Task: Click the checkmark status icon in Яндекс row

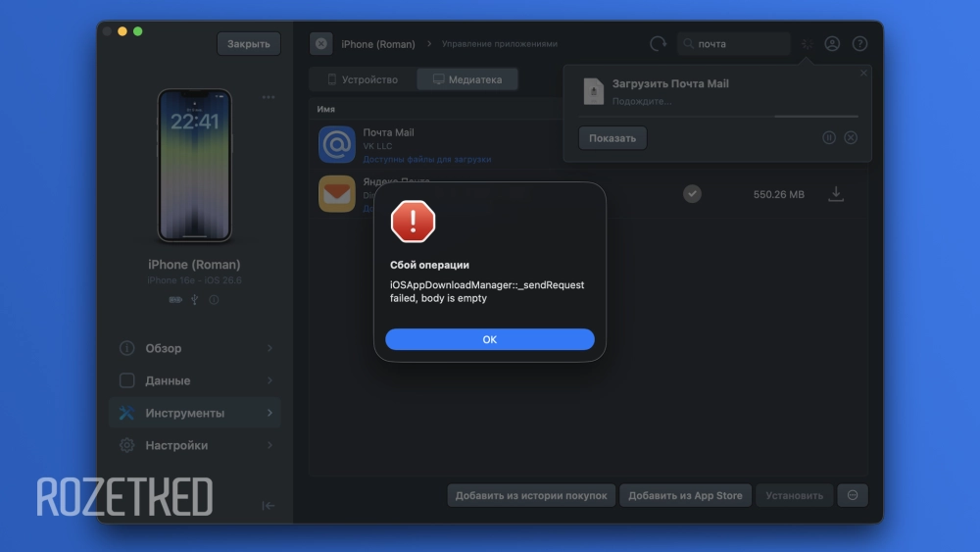Action: [692, 194]
